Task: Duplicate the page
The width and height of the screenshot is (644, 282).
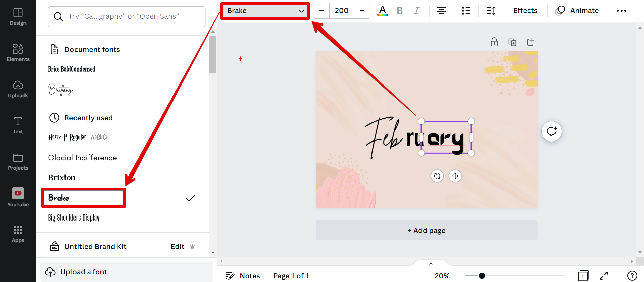Action: (x=512, y=42)
